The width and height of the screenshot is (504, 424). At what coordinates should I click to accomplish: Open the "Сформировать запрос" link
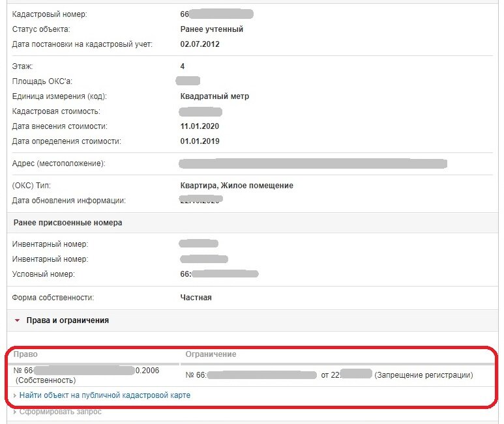coord(61,412)
